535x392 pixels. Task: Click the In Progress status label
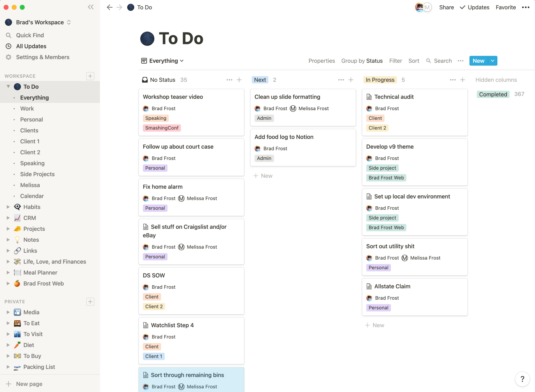(x=380, y=80)
